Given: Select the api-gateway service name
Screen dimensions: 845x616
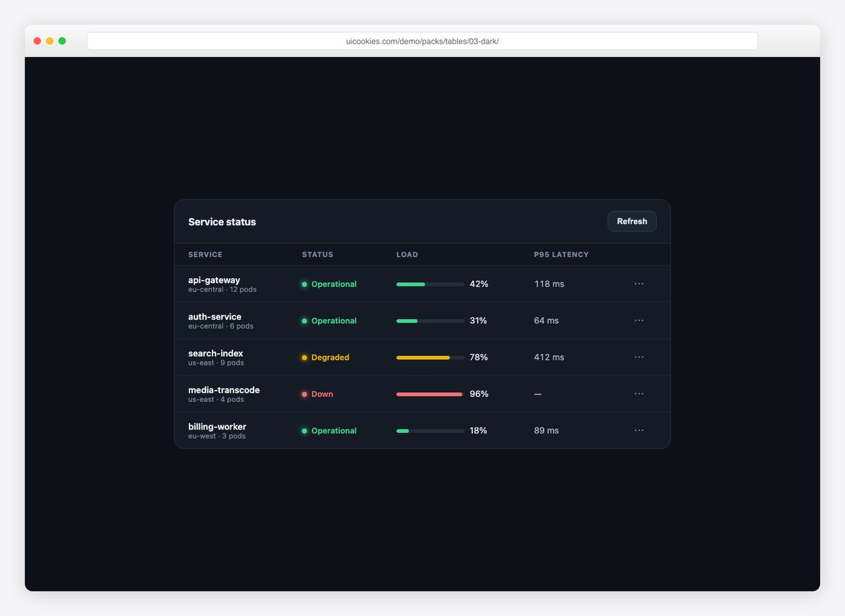Looking at the screenshot, I should point(214,280).
